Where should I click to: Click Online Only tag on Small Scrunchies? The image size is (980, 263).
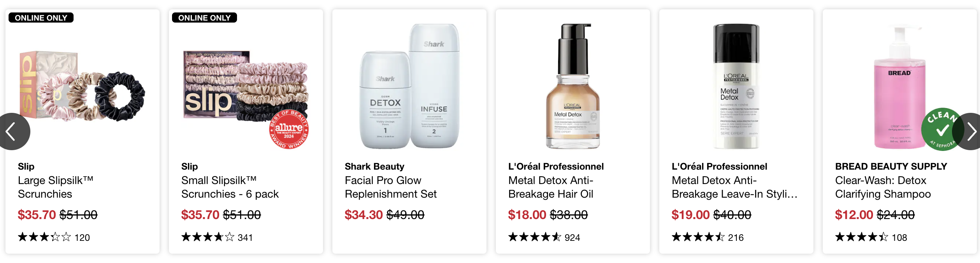[x=204, y=18]
